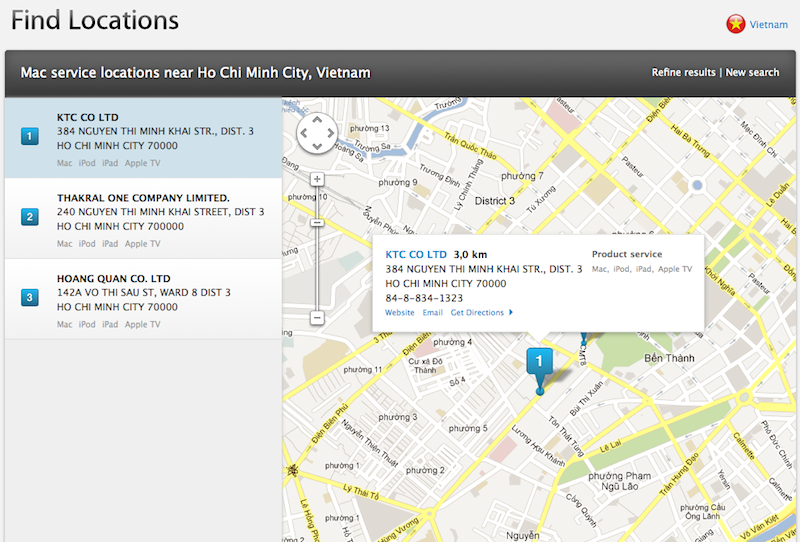Select numbered marker 2 beside THAKRAL ONE COMPANY

point(30,217)
